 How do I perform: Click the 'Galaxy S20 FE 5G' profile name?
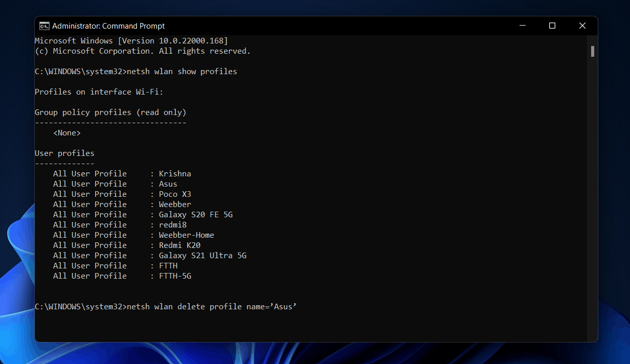195,215
